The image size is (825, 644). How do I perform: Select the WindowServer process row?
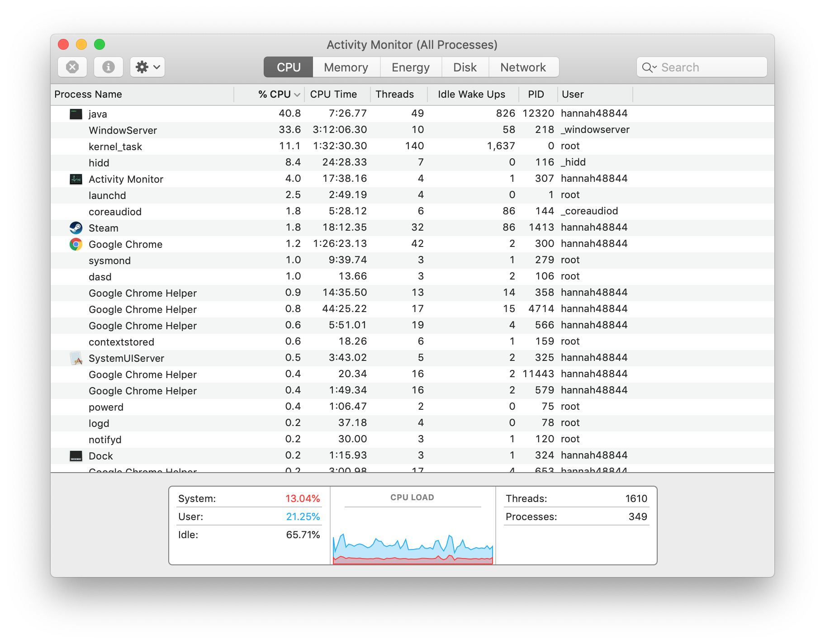click(x=412, y=130)
